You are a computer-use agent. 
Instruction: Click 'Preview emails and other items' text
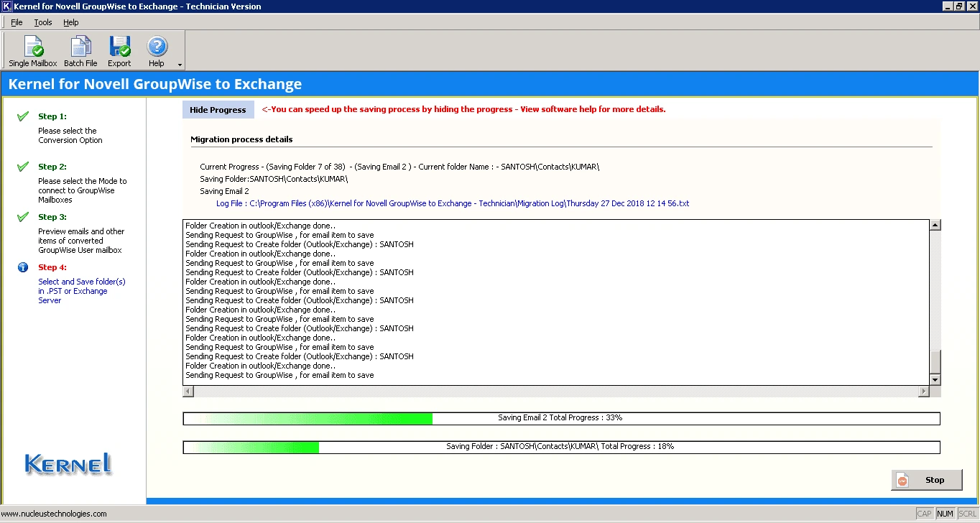point(81,241)
